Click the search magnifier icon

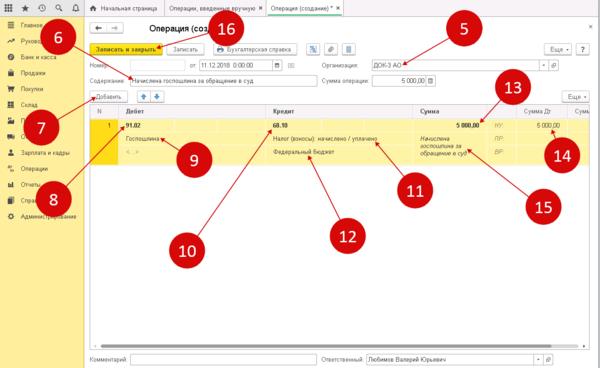coord(59,8)
